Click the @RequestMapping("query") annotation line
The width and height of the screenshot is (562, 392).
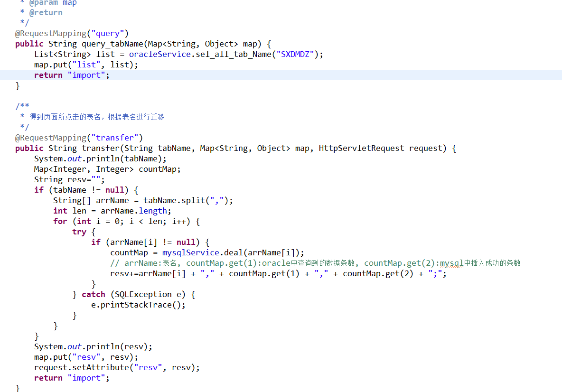click(x=72, y=33)
